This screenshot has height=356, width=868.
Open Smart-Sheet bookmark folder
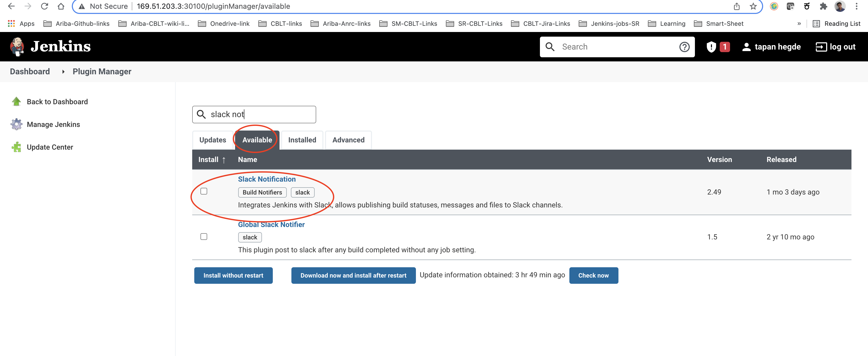coord(719,23)
